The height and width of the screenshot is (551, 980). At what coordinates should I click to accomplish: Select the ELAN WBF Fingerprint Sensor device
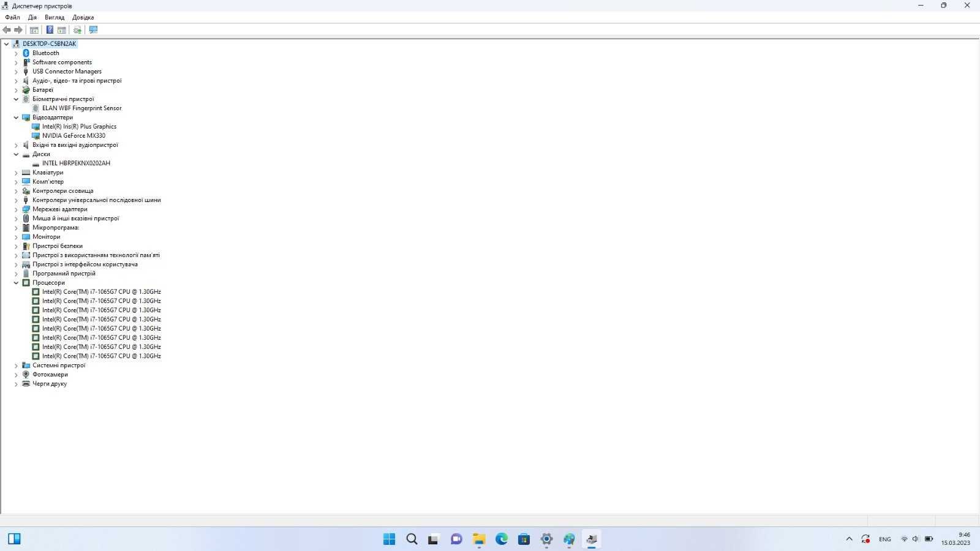(x=82, y=108)
